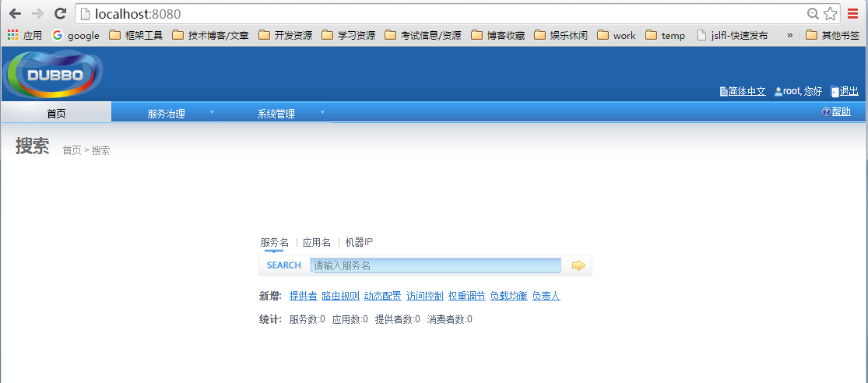The image size is (868, 383).
Task: Reload the page with refresh icon
Action: tap(61, 14)
